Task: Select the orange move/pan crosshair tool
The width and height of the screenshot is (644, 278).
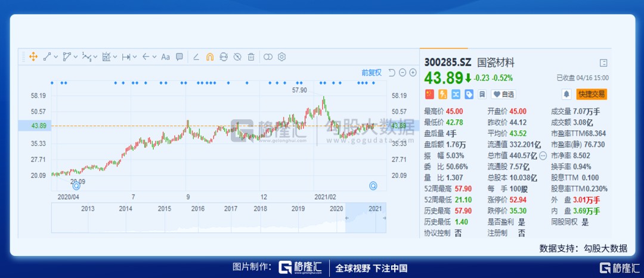Action: [33, 57]
